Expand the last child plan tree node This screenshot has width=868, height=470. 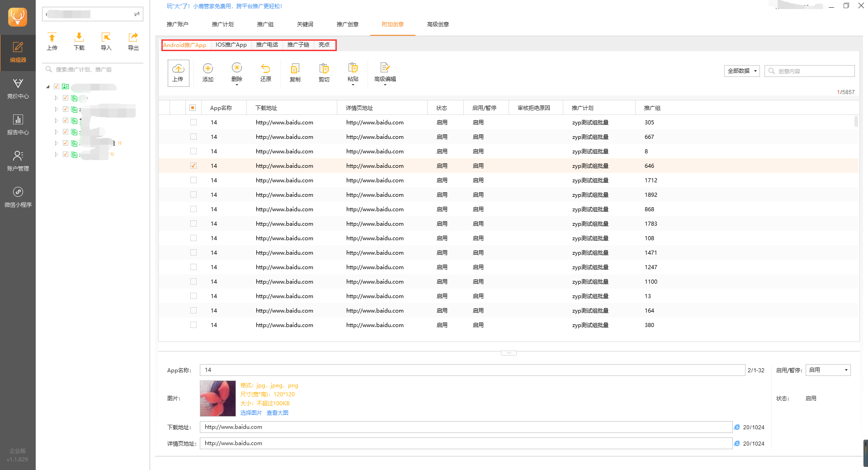(56, 154)
